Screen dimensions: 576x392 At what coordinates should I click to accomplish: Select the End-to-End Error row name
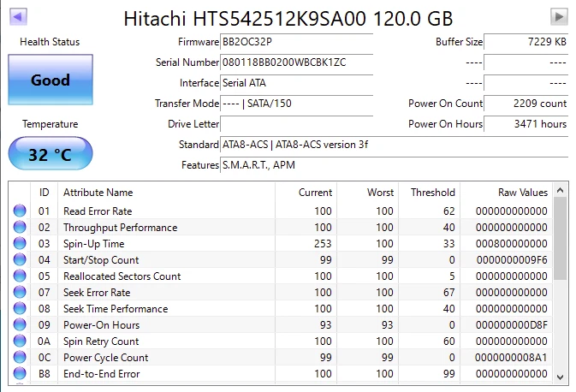pos(101,374)
